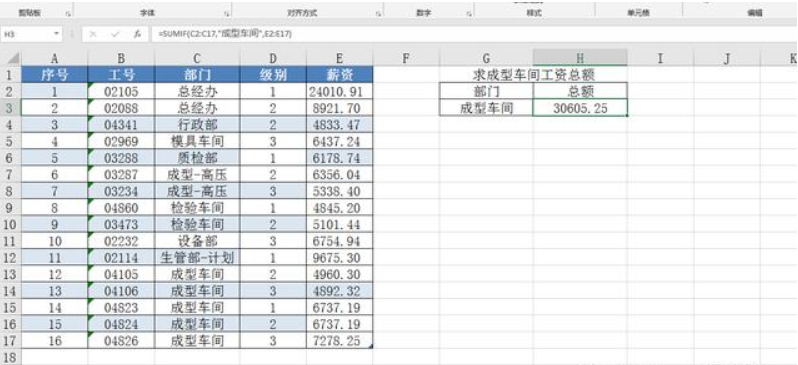The width and height of the screenshot is (798, 365).
Task: Select column E header
Action: point(339,58)
